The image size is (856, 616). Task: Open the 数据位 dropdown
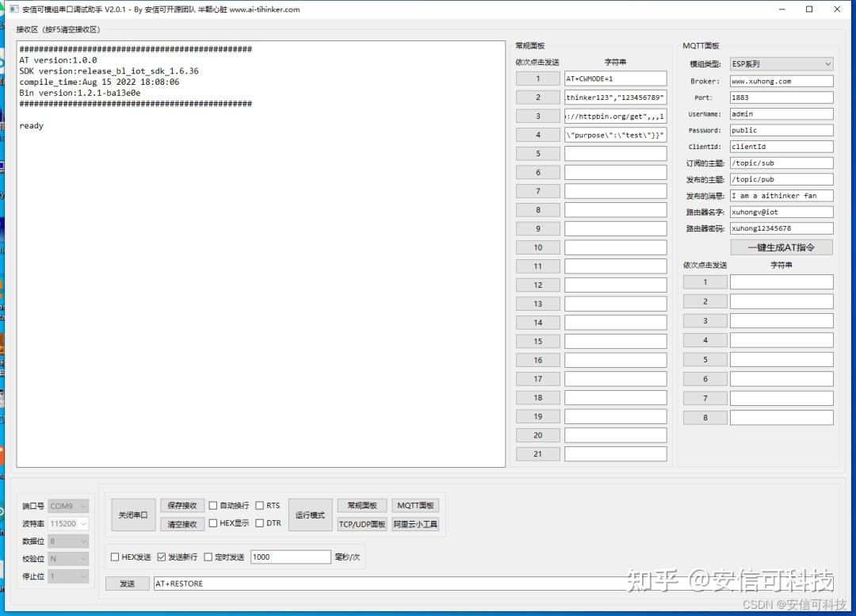tap(82, 541)
